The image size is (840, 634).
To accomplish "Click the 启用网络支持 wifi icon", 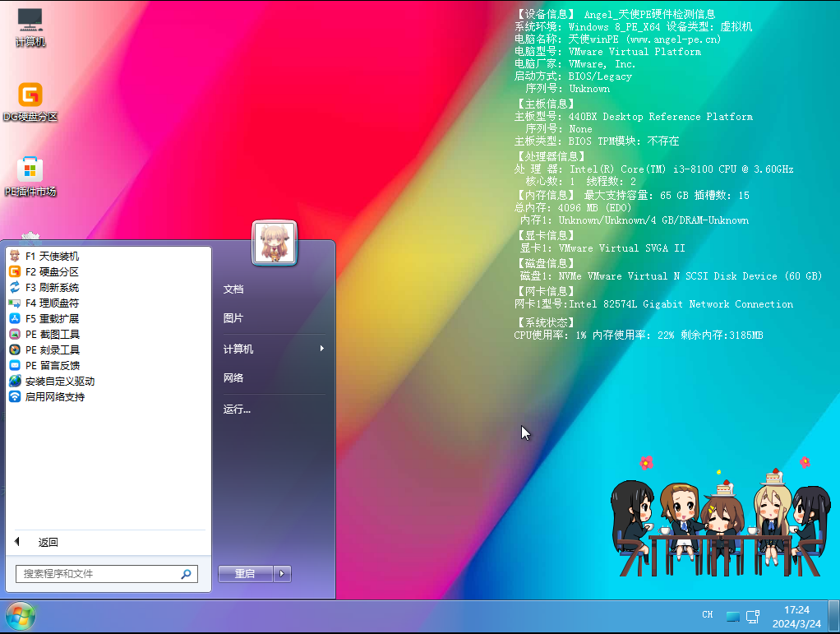I will point(15,396).
